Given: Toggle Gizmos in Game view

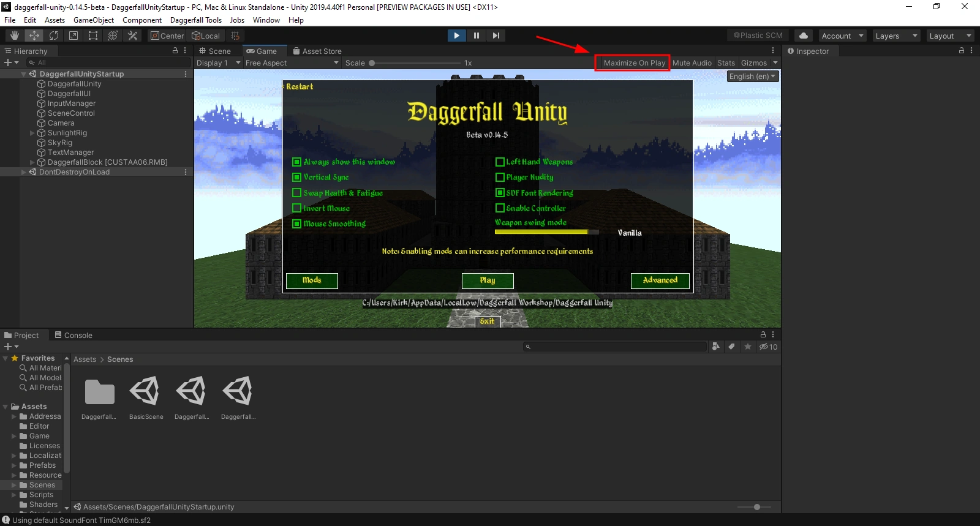Looking at the screenshot, I should 754,63.
